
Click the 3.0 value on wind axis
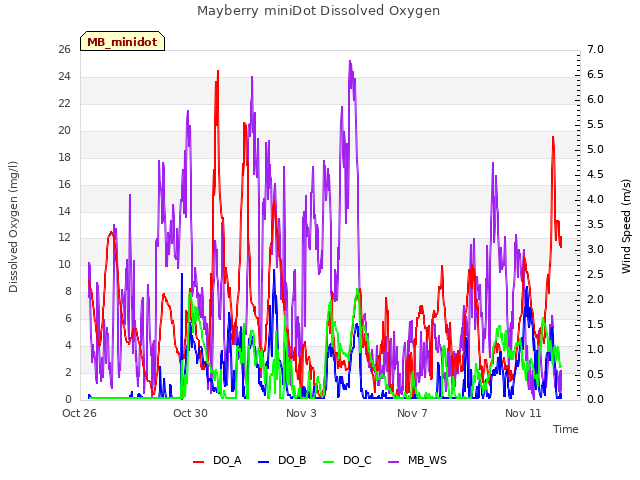pos(595,249)
